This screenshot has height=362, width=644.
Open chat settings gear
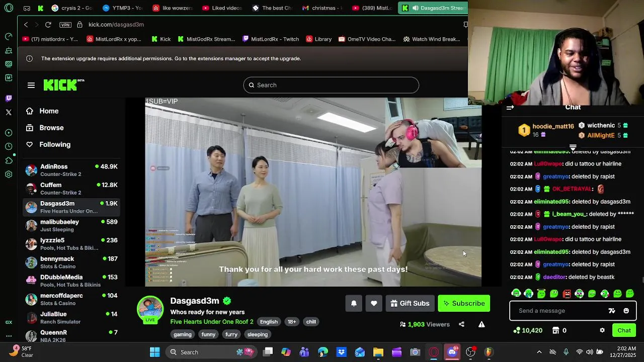pyautogui.click(x=602, y=330)
